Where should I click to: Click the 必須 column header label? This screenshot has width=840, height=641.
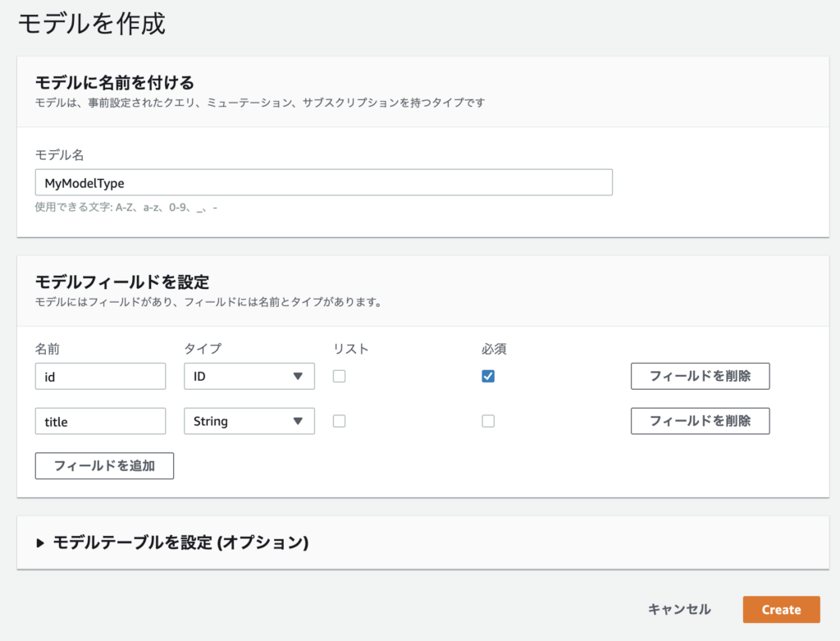[x=494, y=349]
